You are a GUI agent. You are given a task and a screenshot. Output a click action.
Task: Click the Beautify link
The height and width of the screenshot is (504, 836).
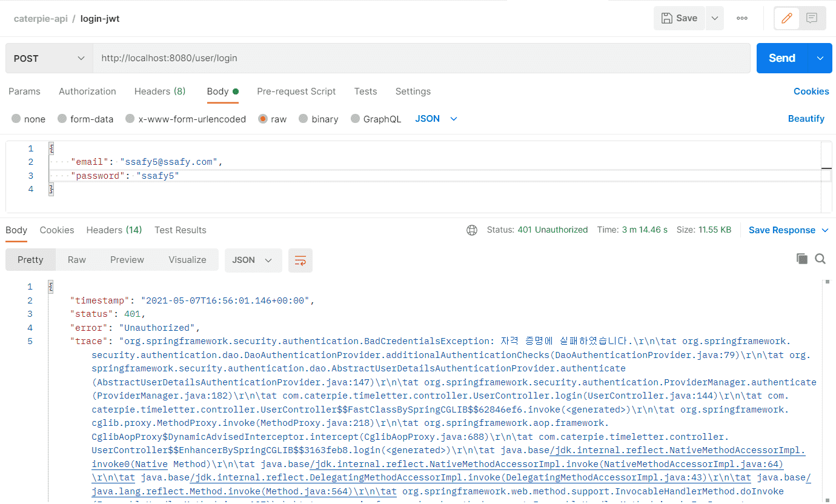click(x=806, y=119)
